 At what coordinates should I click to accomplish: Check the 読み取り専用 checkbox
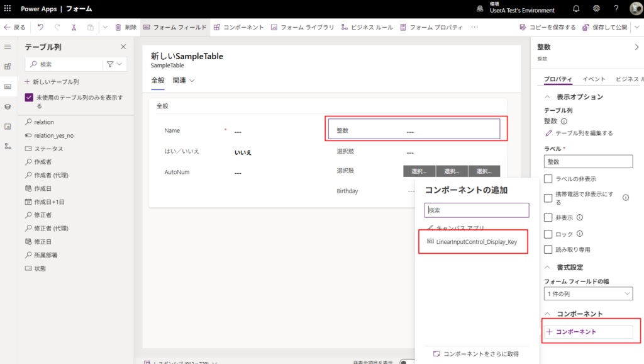(548, 249)
